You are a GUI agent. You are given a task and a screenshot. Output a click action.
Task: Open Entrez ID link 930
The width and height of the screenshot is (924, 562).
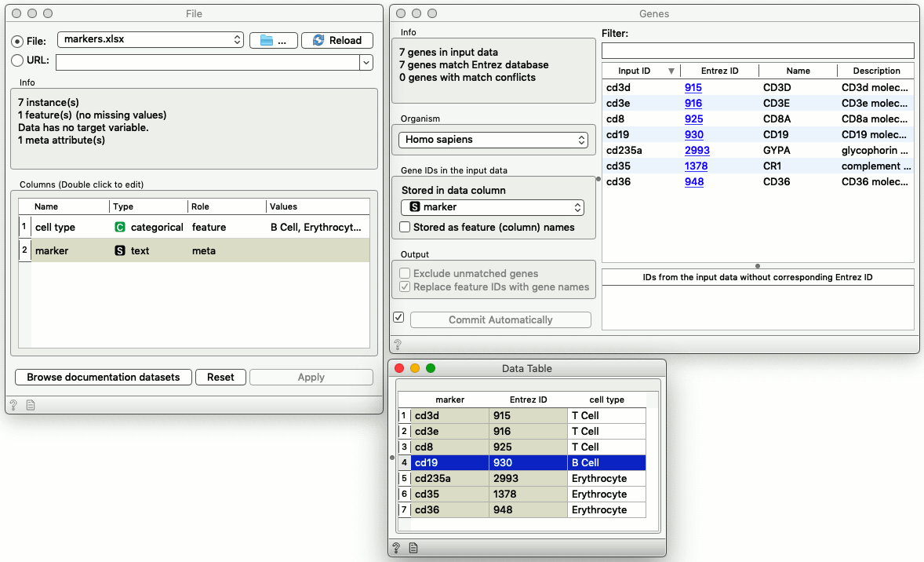(693, 134)
